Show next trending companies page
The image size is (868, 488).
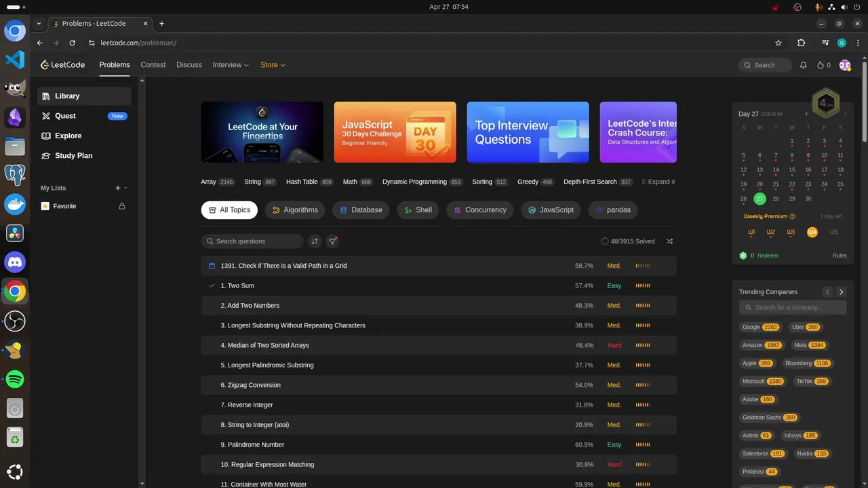coord(842,292)
